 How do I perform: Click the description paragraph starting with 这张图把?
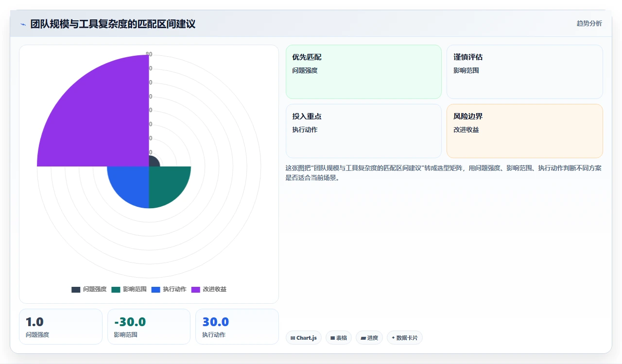click(444, 173)
